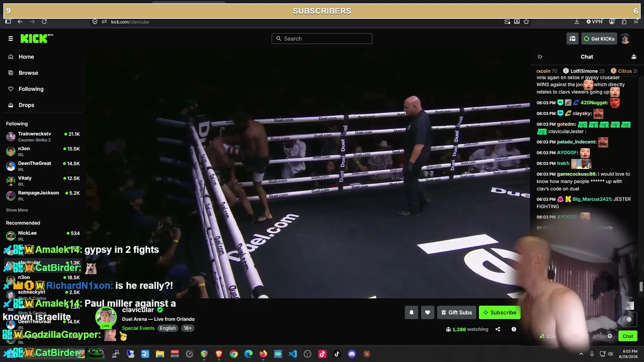This screenshot has height=362, width=644.
Task: Open the Home icon in Kick sidebar
Action: [11, 57]
